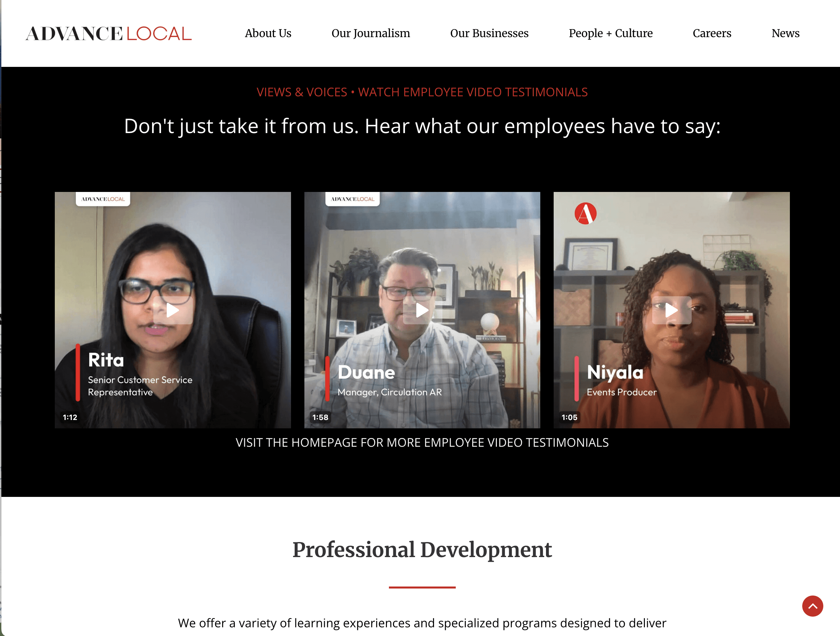Go to the Careers page
Image resolution: width=840 pixels, height=636 pixels.
click(x=712, y=33)
